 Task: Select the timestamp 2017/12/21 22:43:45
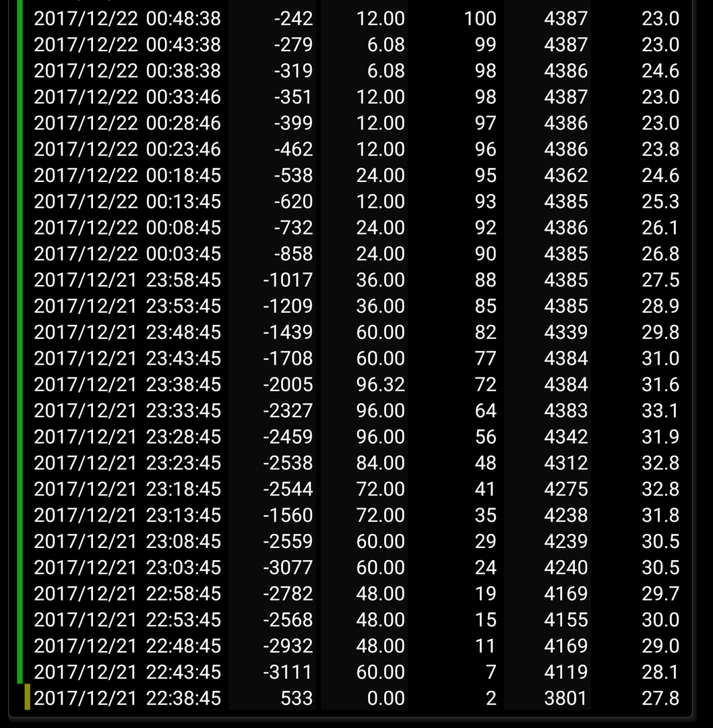point(127,672)
